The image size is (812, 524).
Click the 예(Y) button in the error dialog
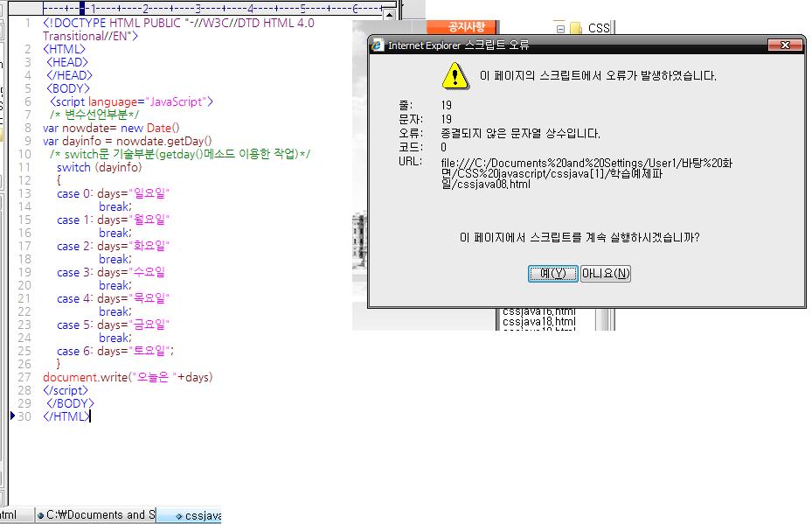coord(552,273)
